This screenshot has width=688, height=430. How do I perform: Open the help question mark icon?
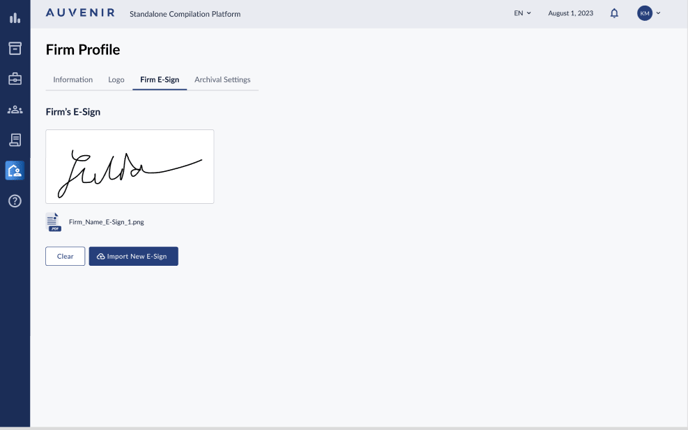point(15,201)
